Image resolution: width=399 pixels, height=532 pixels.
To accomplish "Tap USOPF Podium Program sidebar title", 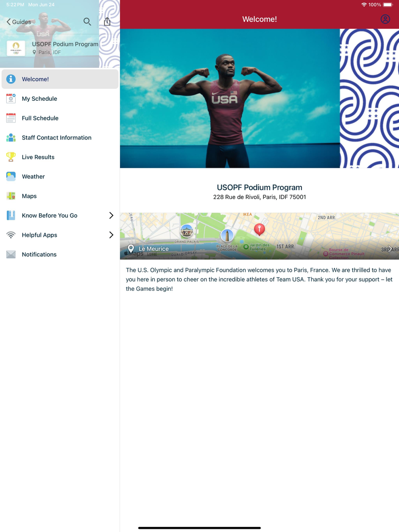I will [x=65, y=44].
